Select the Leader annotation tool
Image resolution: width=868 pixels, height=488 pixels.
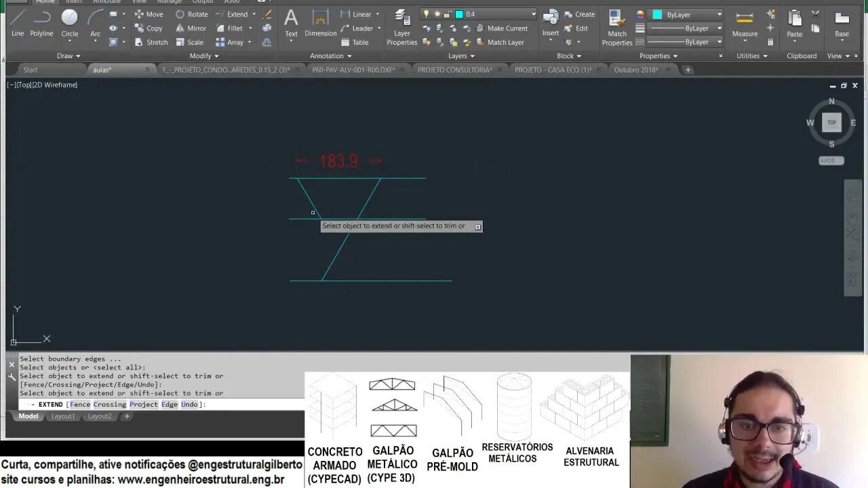click(356, 28)
